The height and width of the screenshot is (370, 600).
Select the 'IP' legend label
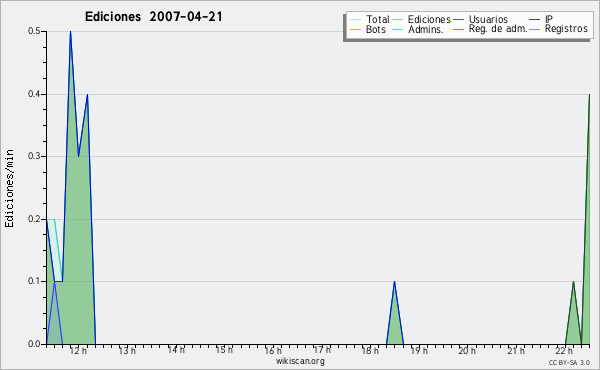coord(549,19)
